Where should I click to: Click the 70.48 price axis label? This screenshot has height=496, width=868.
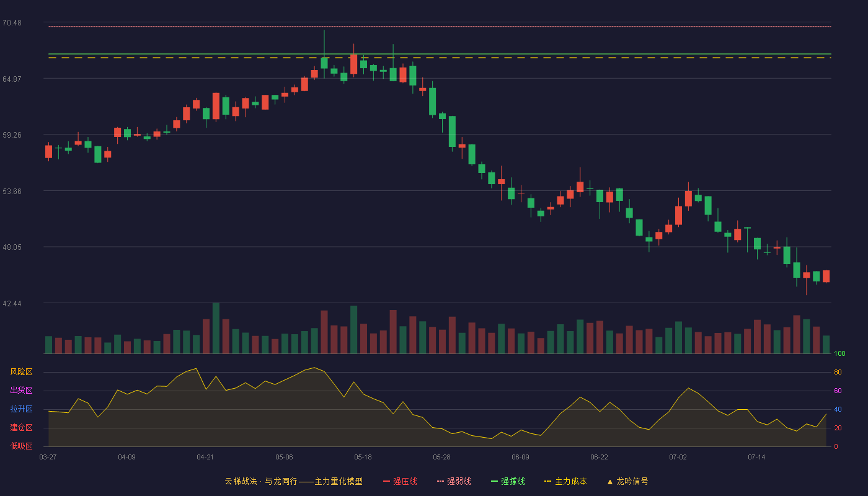tap(12, 23)
